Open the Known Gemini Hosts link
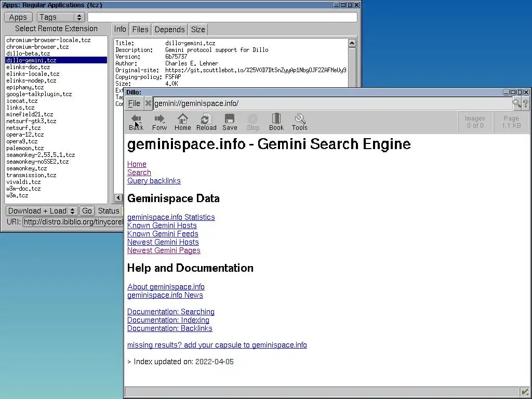This screenshot has height=399, width=532. [162, 225]
